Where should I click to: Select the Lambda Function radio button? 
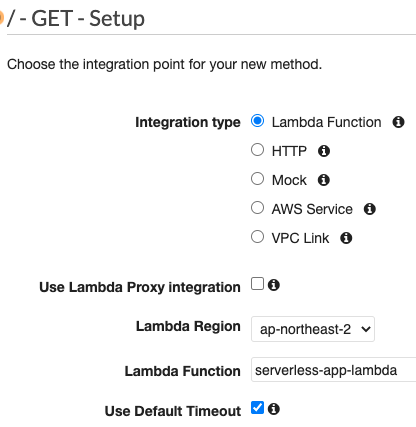coord(257,121)
